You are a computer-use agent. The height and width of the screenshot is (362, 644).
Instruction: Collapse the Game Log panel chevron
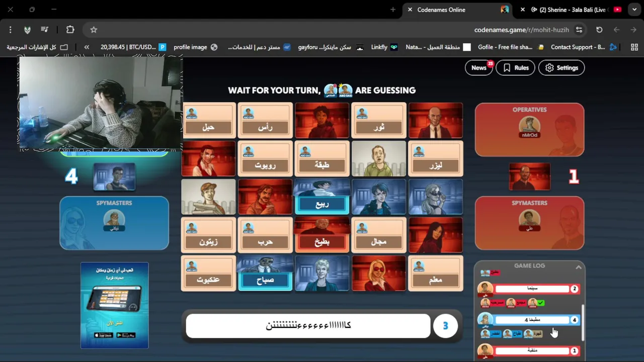(579, 267)
